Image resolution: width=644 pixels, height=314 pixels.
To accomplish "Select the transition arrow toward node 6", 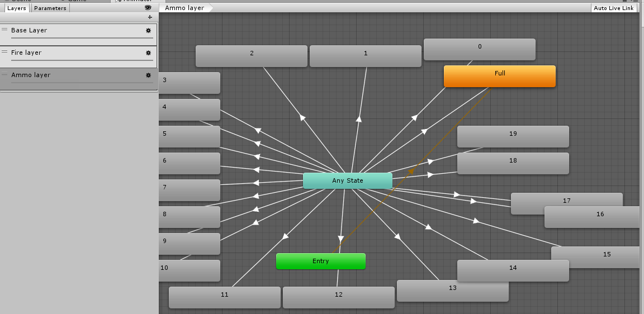I will point(257,169).
